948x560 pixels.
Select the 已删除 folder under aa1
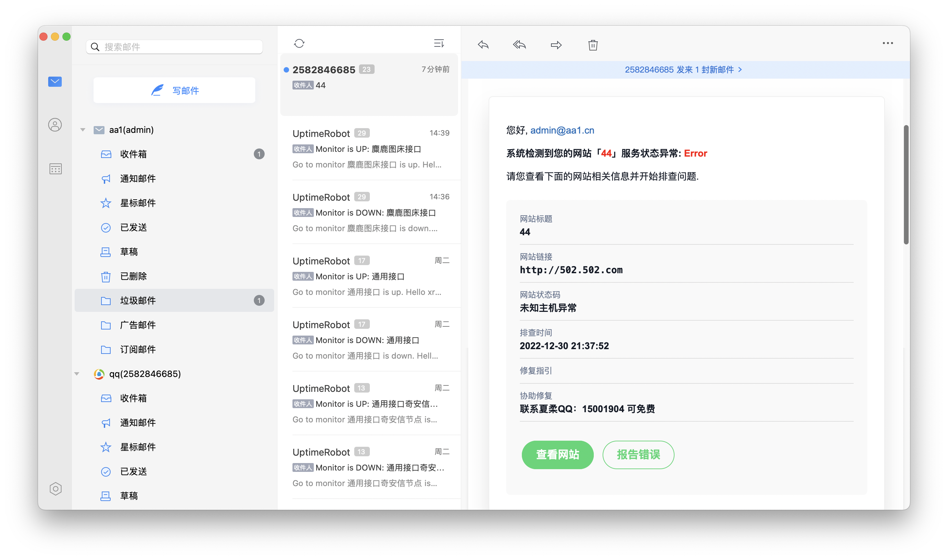click(133, 276)
